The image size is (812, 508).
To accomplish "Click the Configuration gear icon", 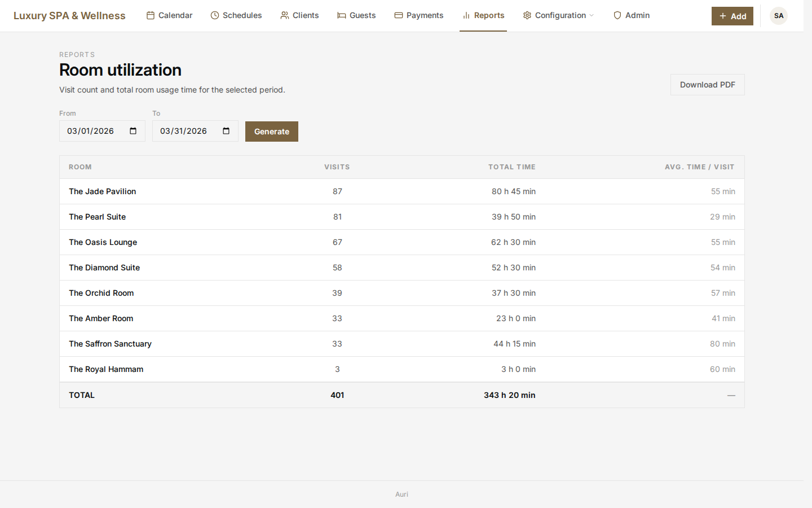I will [x=527, y=15].
